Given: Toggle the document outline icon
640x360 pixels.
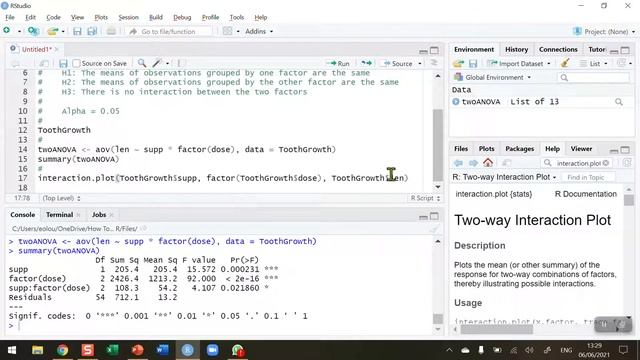Looking at the screenshot, I should (434, 63).
